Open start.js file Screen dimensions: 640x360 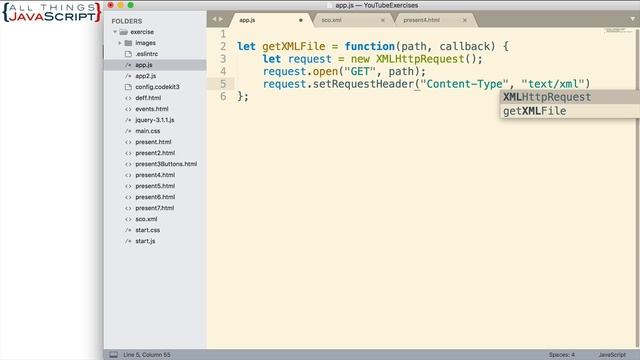pyautogui.click(x=145, y=241)
